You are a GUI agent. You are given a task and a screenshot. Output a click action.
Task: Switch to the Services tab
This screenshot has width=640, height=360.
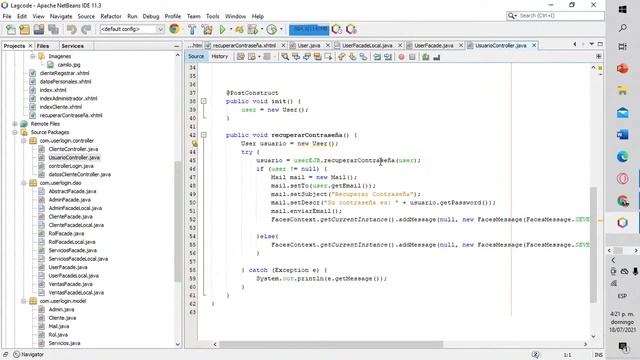point(72,46)
